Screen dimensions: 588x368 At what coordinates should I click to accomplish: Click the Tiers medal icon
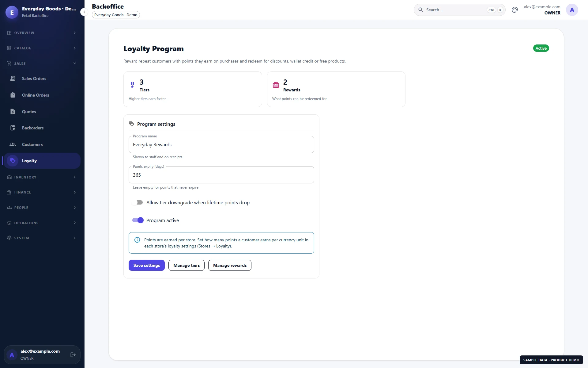(x=132, y=85)
